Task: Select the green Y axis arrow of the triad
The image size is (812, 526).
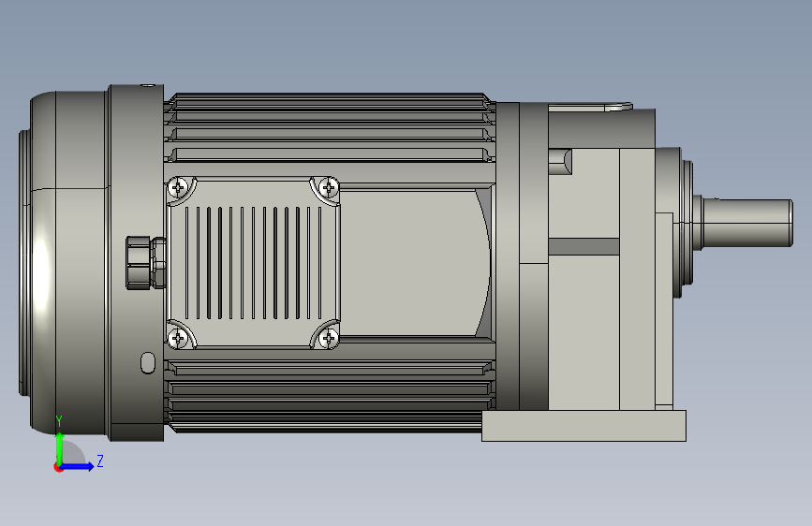Action: 60,447
